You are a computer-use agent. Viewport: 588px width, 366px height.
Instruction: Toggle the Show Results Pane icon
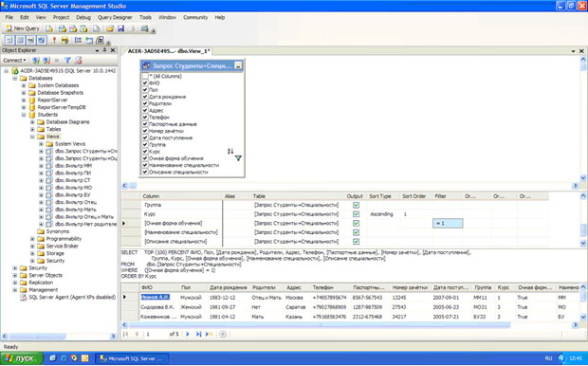tap(42, 40)
